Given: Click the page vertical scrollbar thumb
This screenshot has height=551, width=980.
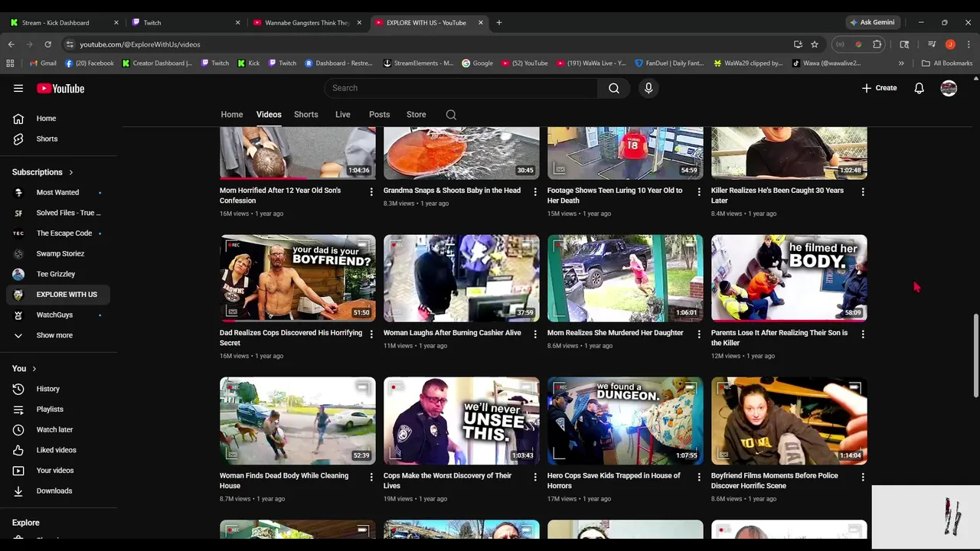Looking at the screenshot, I should 975,355.
